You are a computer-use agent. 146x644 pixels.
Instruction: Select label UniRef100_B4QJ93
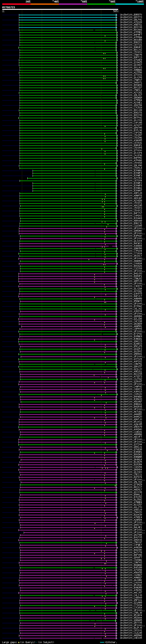131,274
